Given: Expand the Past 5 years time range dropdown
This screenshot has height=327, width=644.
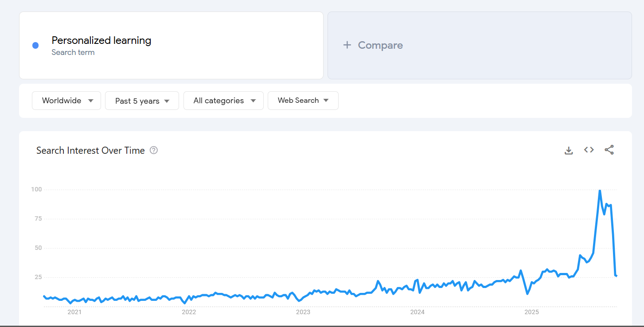Looking at the screenshot, I should (x=142, y=101).
